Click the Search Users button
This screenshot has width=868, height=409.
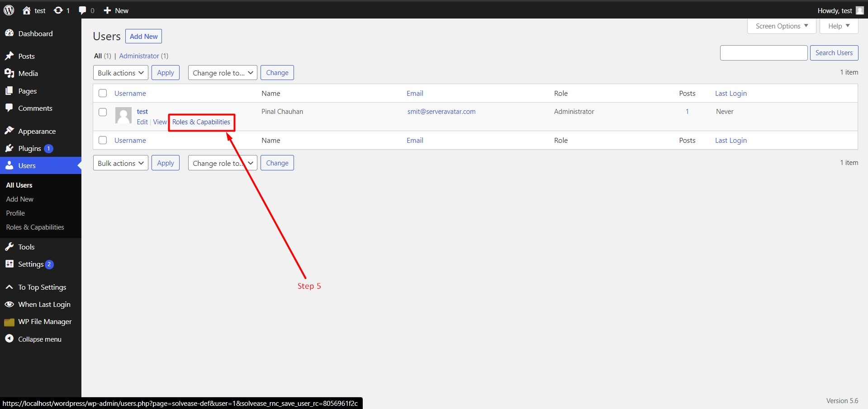[834, 53]
